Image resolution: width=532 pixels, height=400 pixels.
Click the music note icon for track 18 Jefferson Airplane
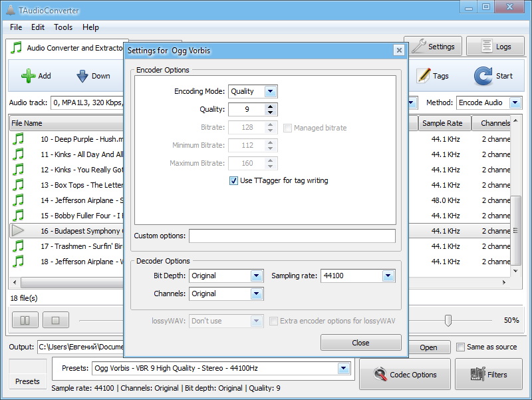click(x=19, y=261)
